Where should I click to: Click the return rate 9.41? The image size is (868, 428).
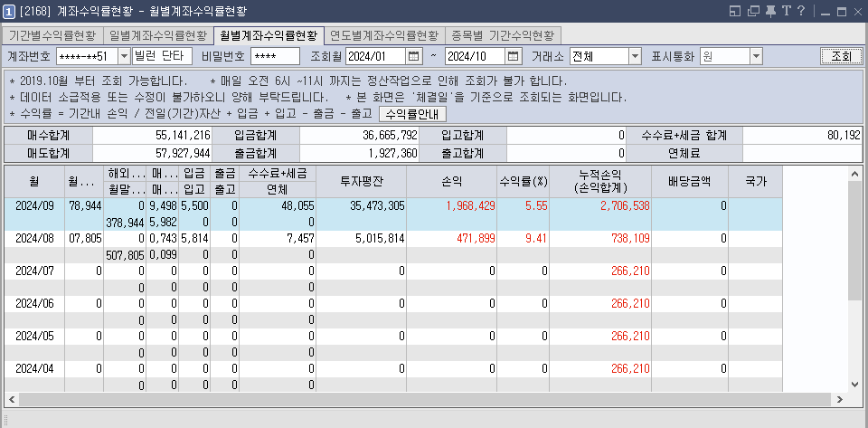(x=537, y=239)
